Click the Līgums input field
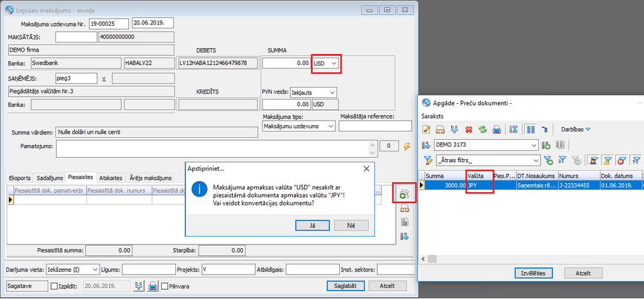Viewport: 644px width, 299px height. click(149, 270)
